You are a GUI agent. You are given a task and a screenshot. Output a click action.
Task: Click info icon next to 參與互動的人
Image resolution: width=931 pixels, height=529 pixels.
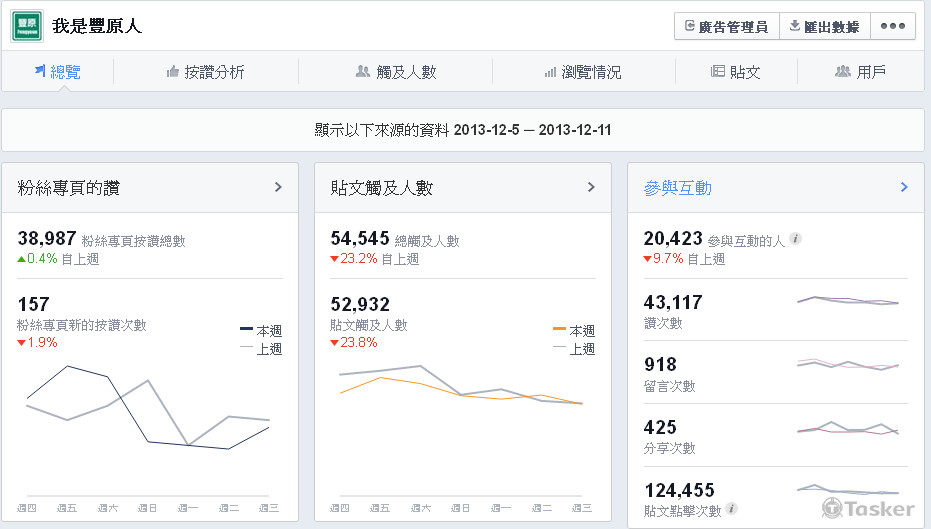(796, 239)
